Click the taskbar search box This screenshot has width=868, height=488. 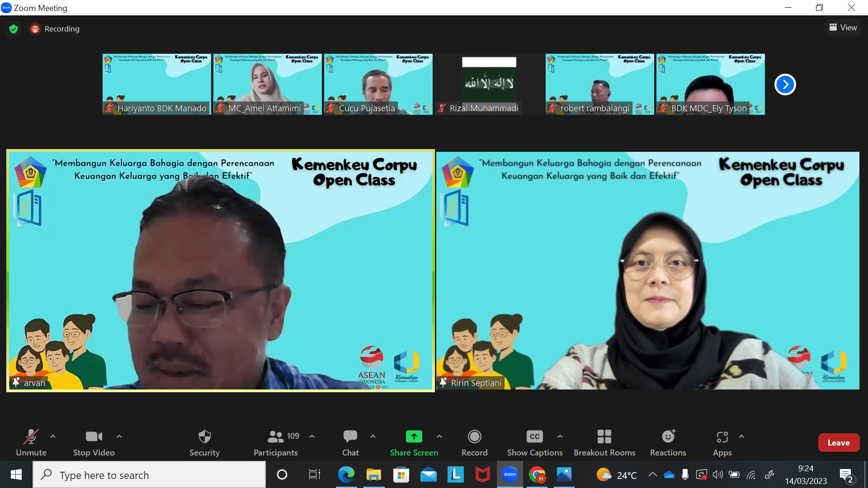pos(149,475)
